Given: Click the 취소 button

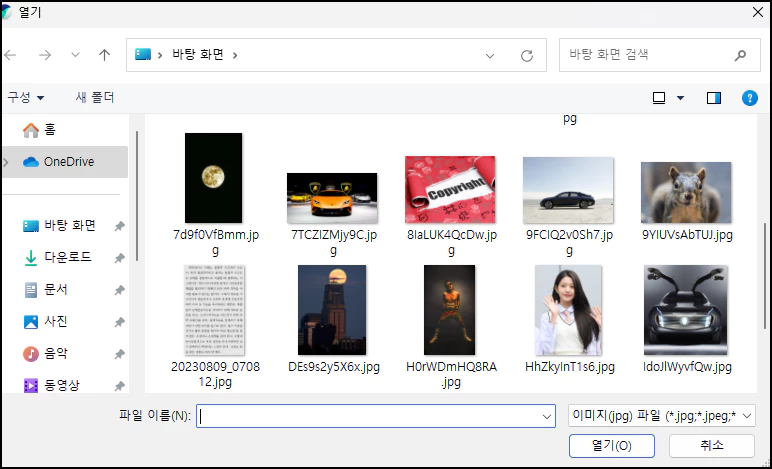Looking at the screenshot, I should tap(712, 446).
